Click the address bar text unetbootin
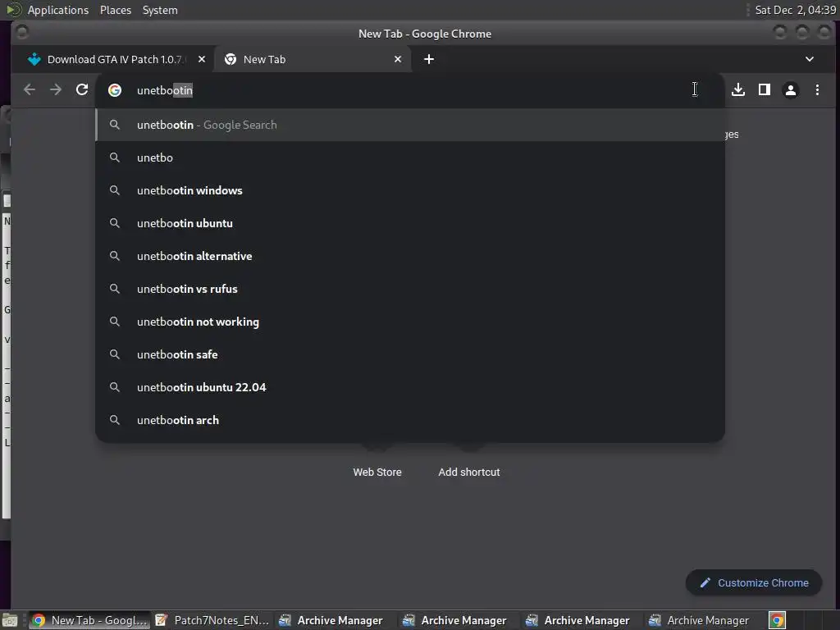Screen dimensions: 840x630 click(x=164, y=90)
